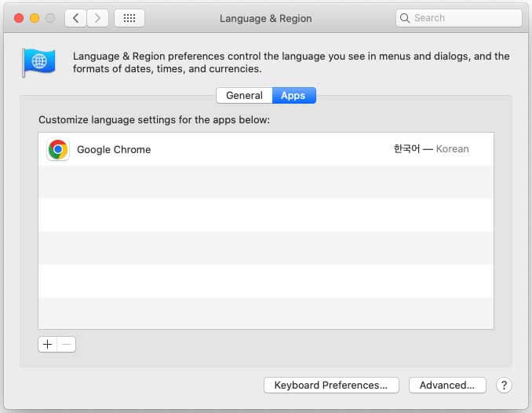This screenshot has height=413, width=532.
Task: Close the window with red button
Action: [19, 18]
